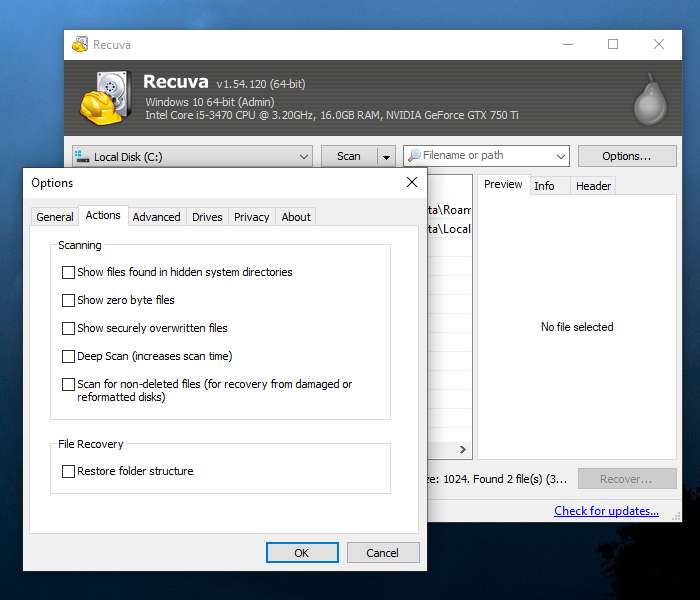The height and width of the screenshot is (600, 700).
Task: Tick Scan for non-deleted files checkbox
Action: coord(68,384)
